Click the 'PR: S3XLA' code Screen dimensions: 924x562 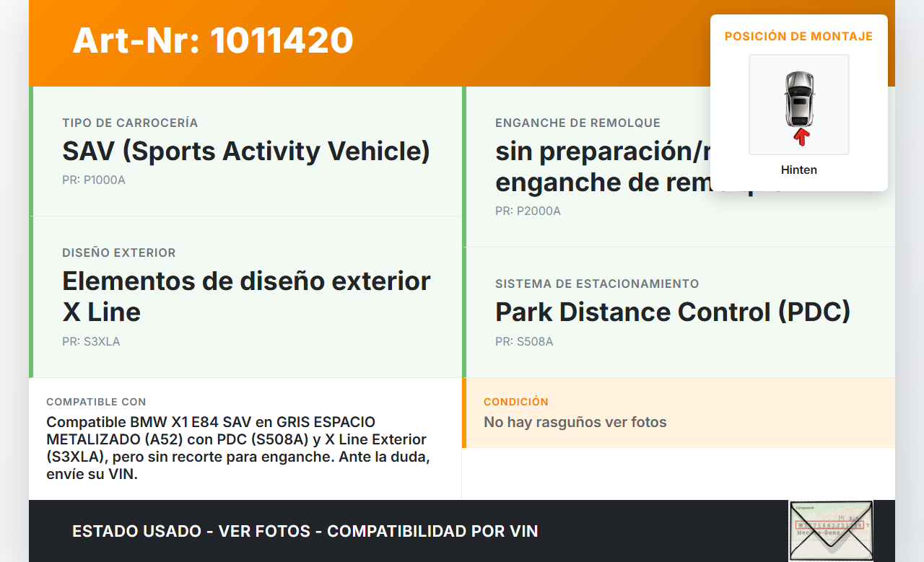[x=91, y=341]
